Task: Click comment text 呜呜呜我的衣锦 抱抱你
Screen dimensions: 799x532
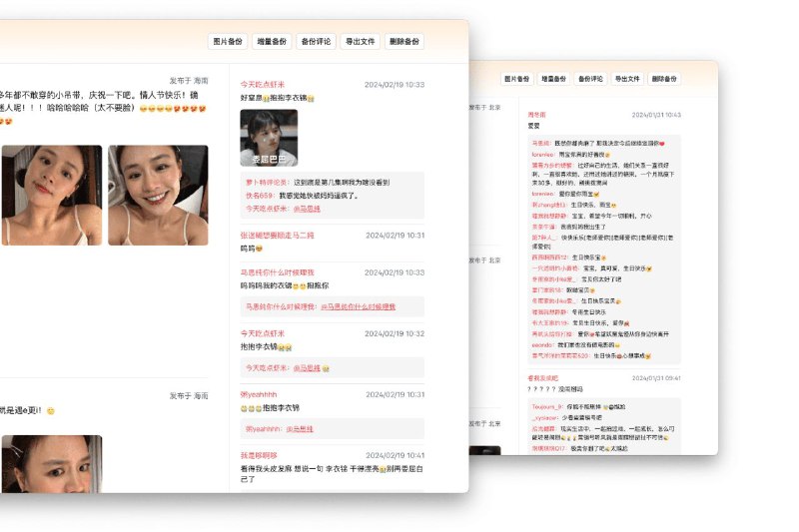Action: tap(285, 285)
